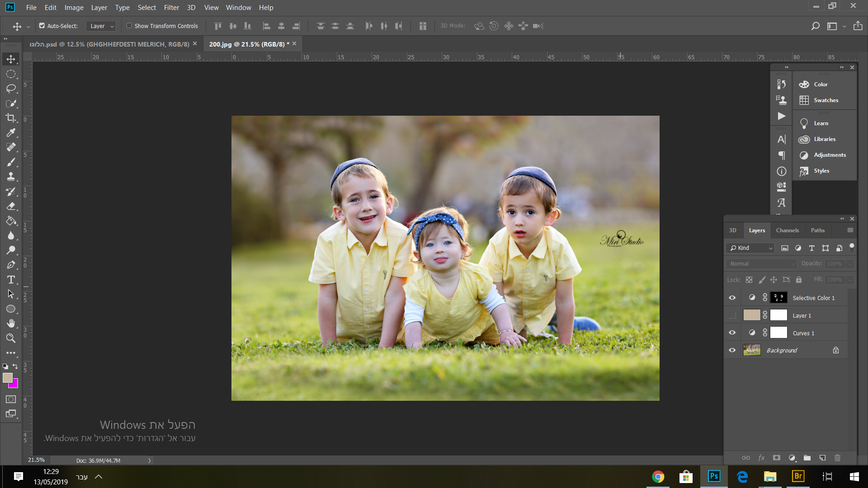This screenshot has height=488, width=868.
Task: Select the Lasso tool
Action: pyautogui.click(x=11, y=89)
